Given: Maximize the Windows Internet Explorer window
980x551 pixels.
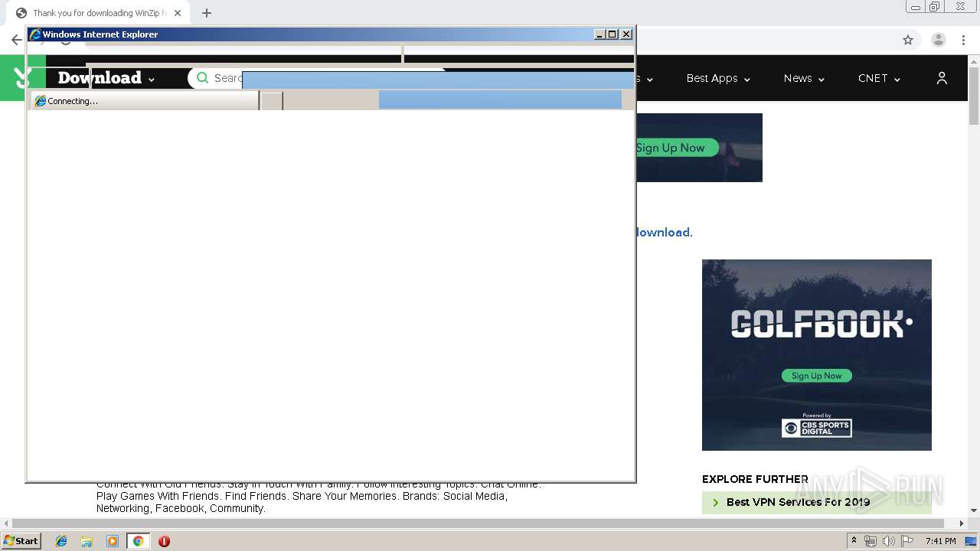Looking at the screenshot, I should 612,34.
